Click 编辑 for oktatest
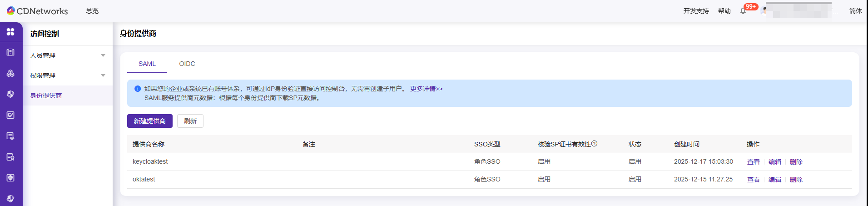 click(x=775, y=180)
